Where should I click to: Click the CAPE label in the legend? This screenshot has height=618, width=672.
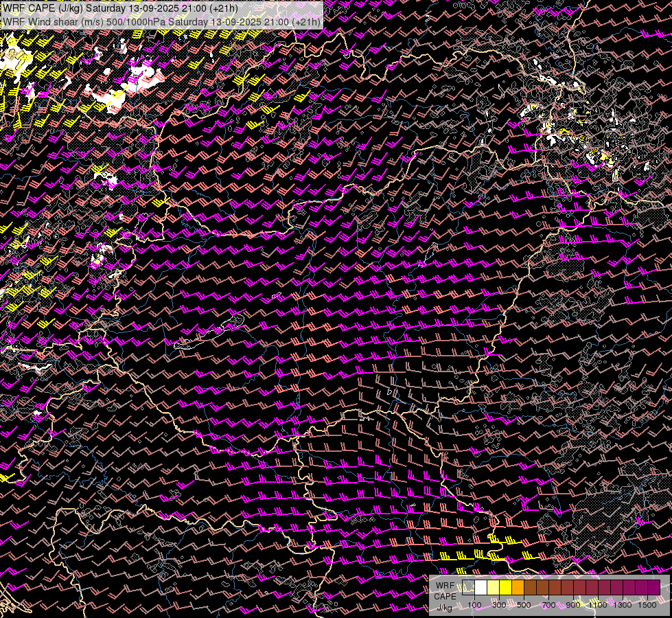click(445, 597)
